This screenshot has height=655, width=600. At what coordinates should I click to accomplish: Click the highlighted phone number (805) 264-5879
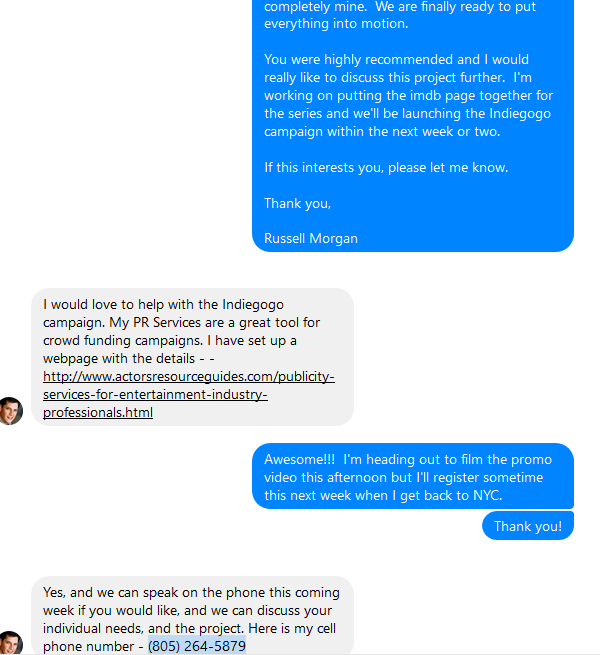pos(197,646)
